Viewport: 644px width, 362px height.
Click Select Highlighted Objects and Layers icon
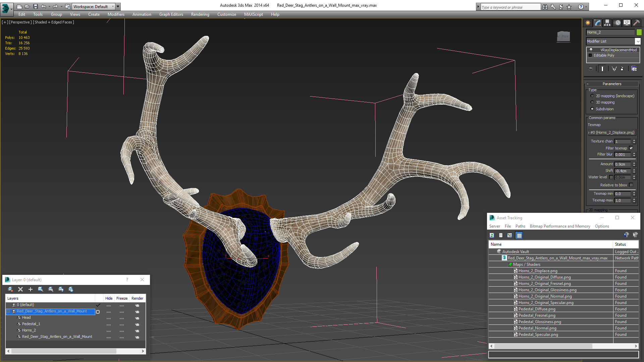click(41, 289)
